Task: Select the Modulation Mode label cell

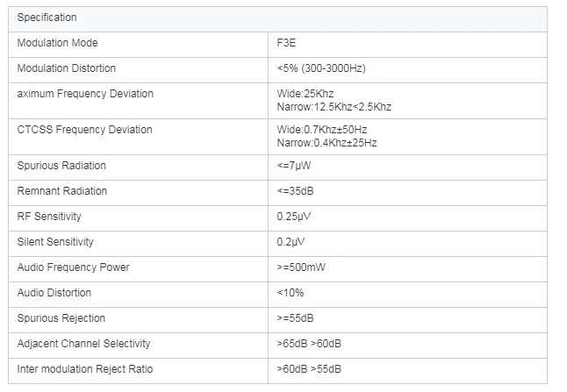Action: click(58, 43)
